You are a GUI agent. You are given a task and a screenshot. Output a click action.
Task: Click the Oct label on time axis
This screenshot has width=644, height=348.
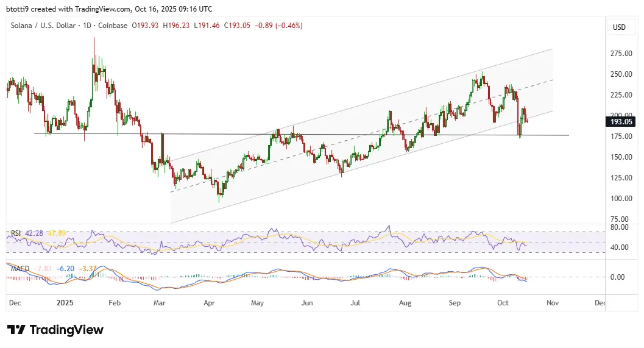(x=503, y=302)
